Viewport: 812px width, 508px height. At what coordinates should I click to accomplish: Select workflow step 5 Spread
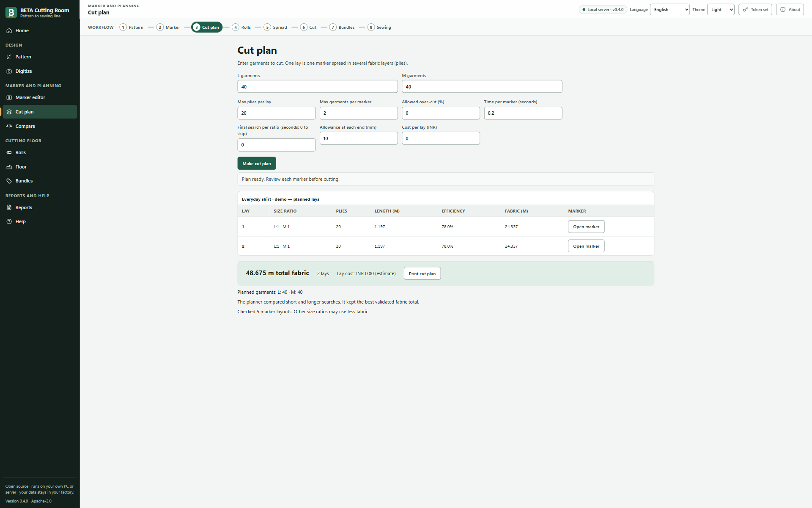click(x=275, y=27)
